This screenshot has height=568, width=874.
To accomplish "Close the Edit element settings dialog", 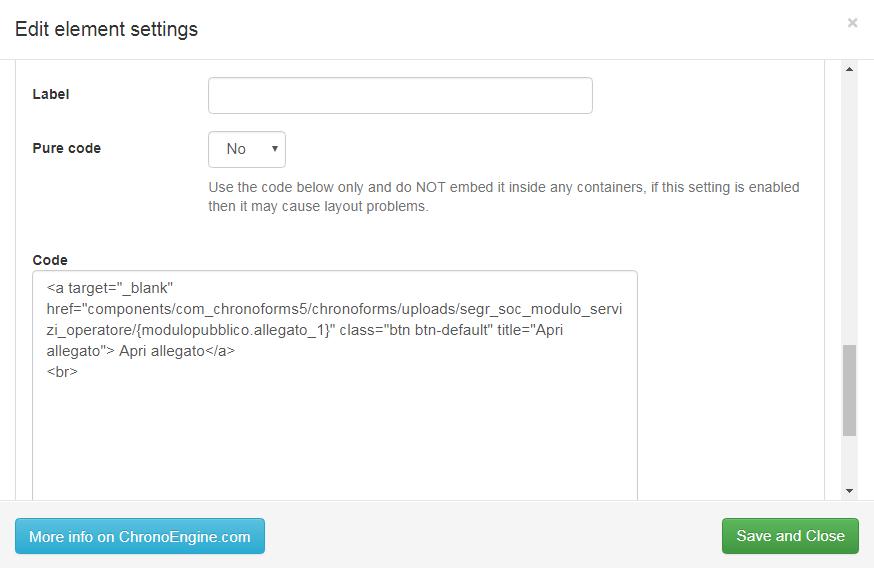I will (852, 23).
